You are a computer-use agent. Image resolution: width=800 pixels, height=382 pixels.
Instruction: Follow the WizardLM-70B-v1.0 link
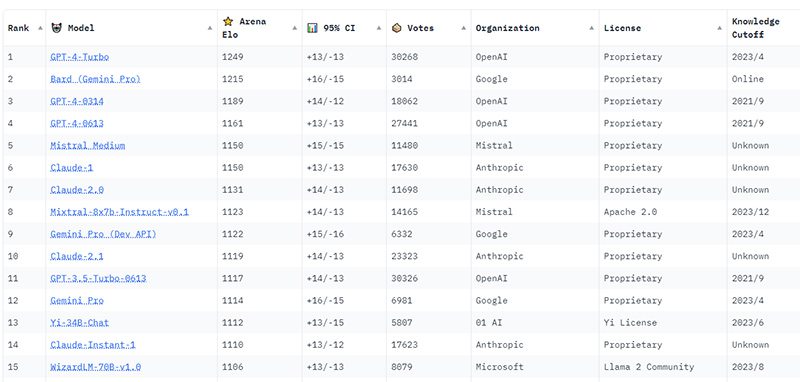95,367
